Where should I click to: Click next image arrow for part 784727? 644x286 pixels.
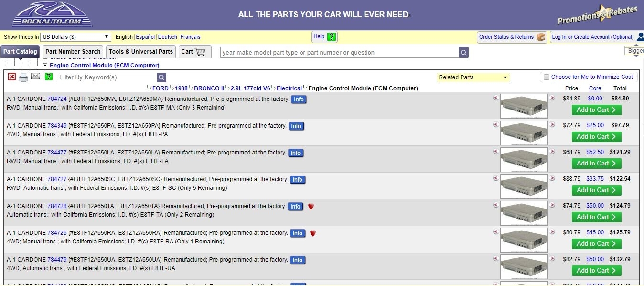point(552,178)
